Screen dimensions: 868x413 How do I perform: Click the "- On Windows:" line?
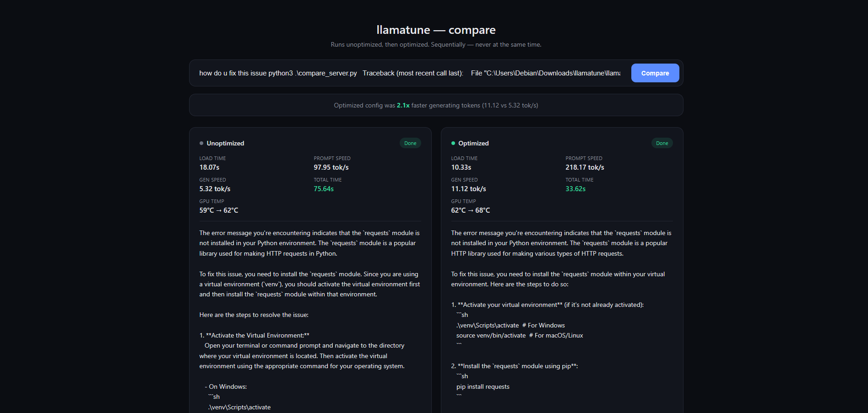(x=226, y=386)
